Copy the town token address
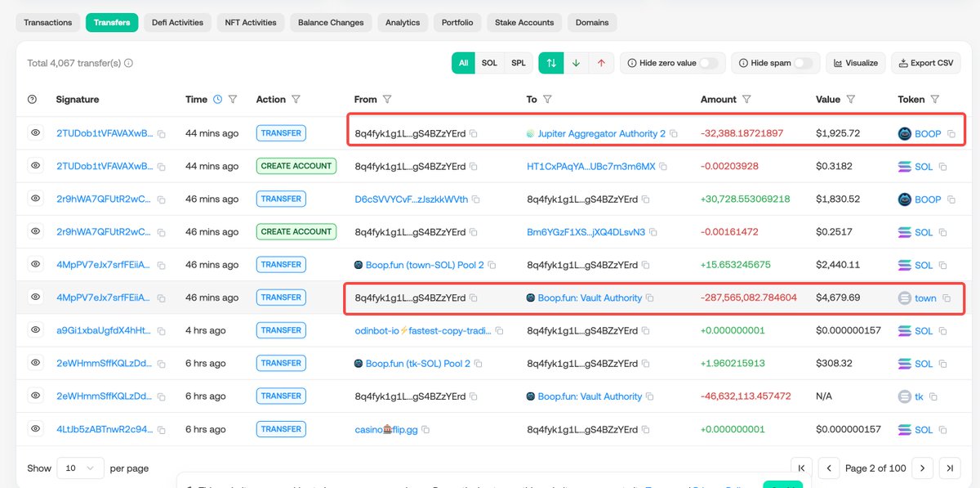 point(947,298)
